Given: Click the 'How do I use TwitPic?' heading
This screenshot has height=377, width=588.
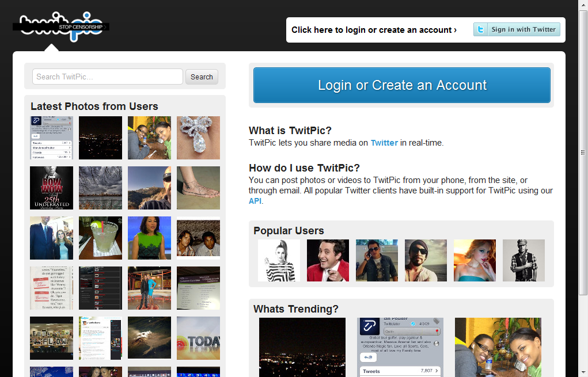Looking at the screenshot, I should click(x=304, y=168).
